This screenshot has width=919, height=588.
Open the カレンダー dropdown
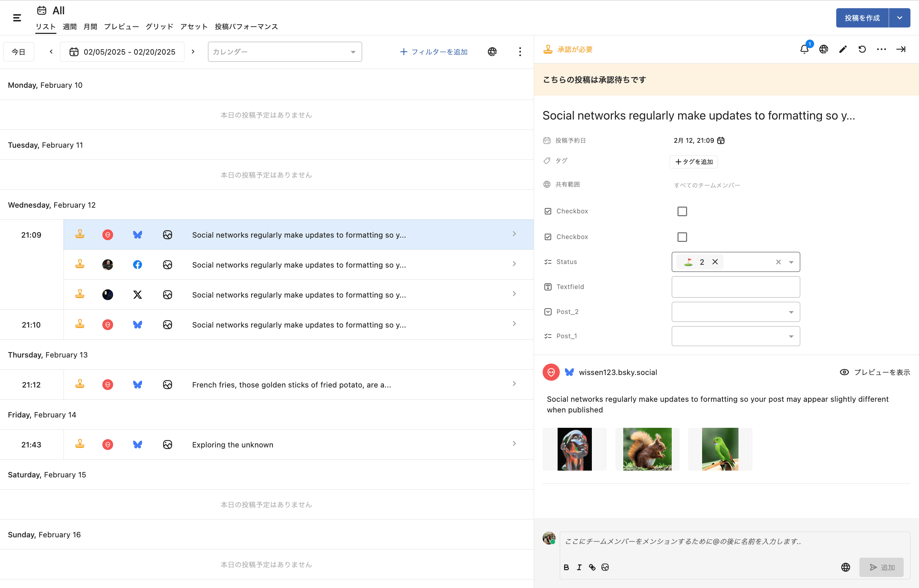[x=284, y=51]
